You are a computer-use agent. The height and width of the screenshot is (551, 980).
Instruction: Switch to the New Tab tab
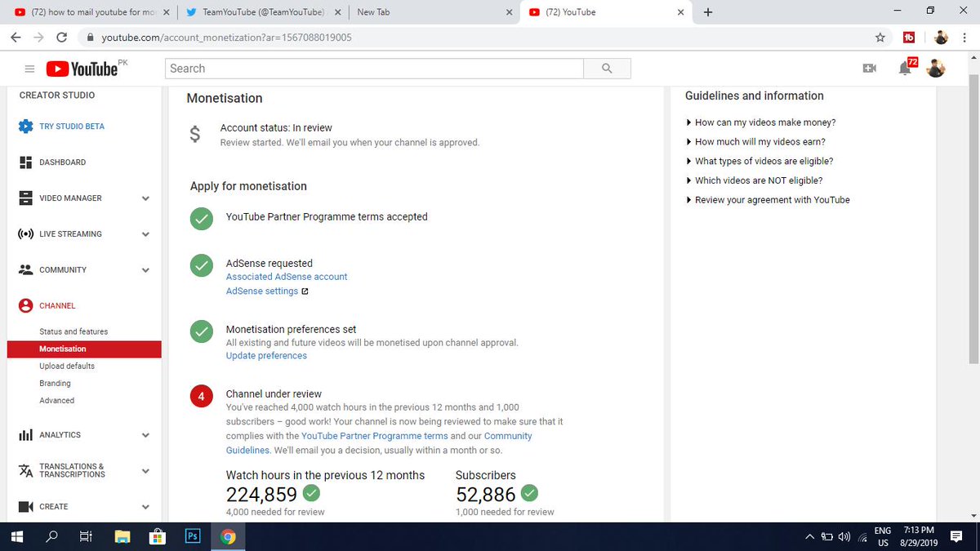[434, 12]
